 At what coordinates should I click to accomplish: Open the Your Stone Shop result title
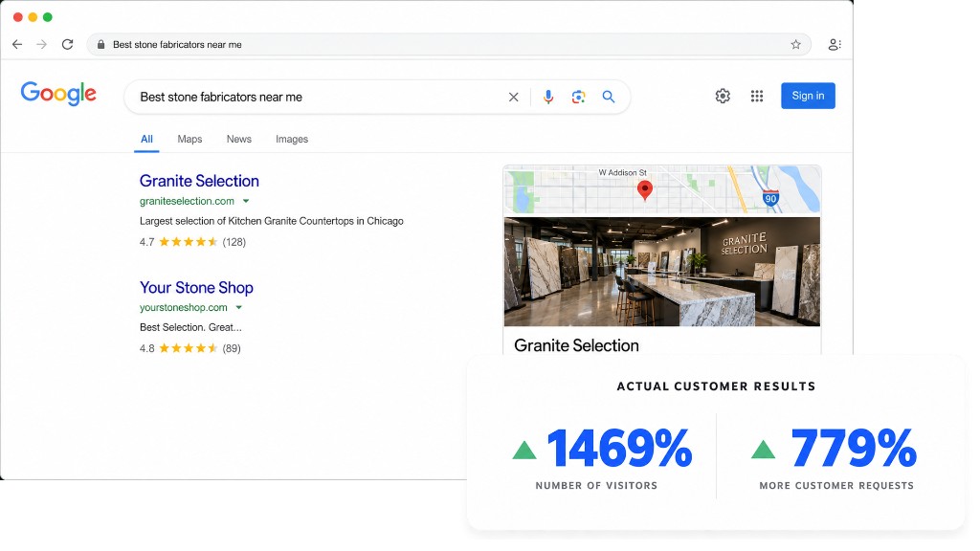[196, 287]
